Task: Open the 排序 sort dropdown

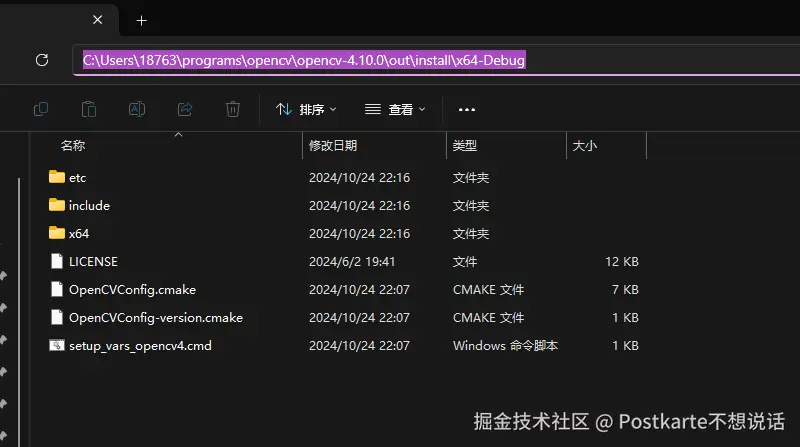Action: tap(306, 109)
